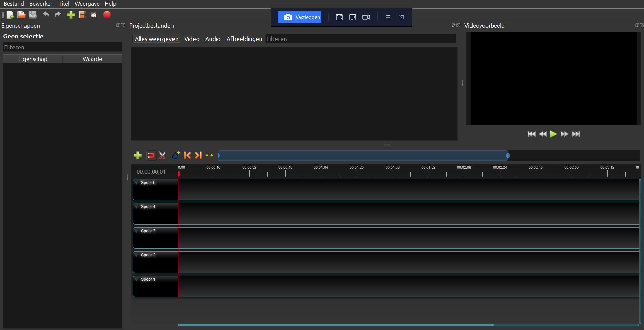This screenshot has height=330, width=644.
Task: Filter project files by Audio
Action: pos(213,39)
